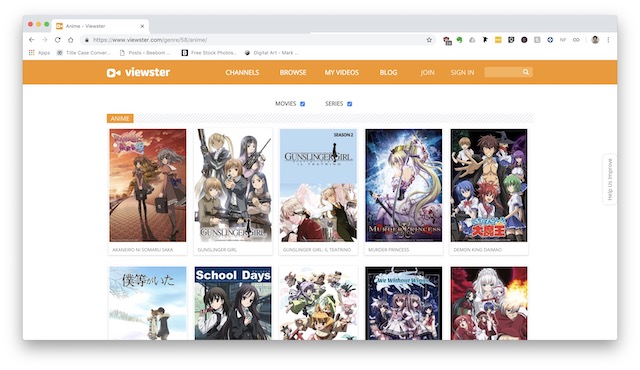The width and height of the screenshot is (640, 370).
Task: Go to browser home icon
Action: (x=71, y=40)
